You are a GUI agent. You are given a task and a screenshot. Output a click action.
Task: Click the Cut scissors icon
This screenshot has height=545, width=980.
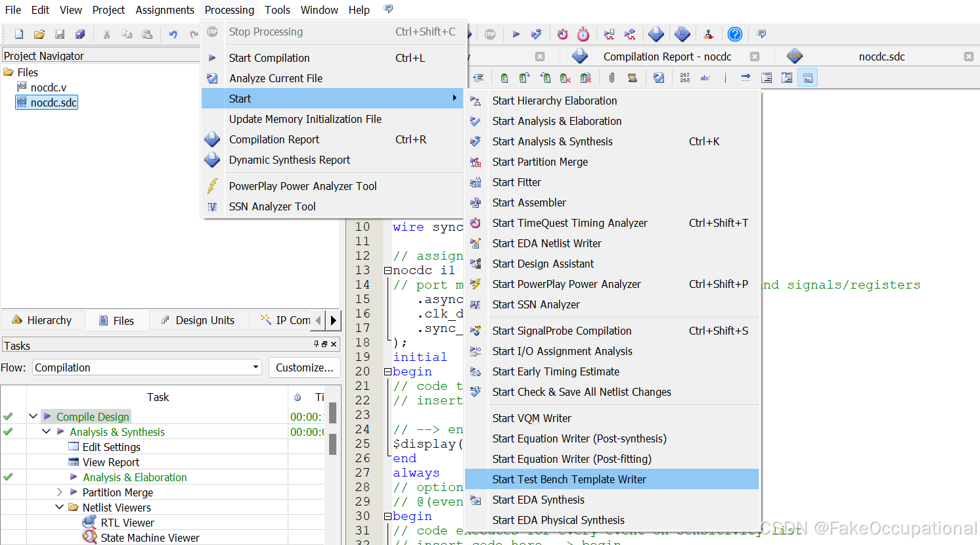click(106, 34)
